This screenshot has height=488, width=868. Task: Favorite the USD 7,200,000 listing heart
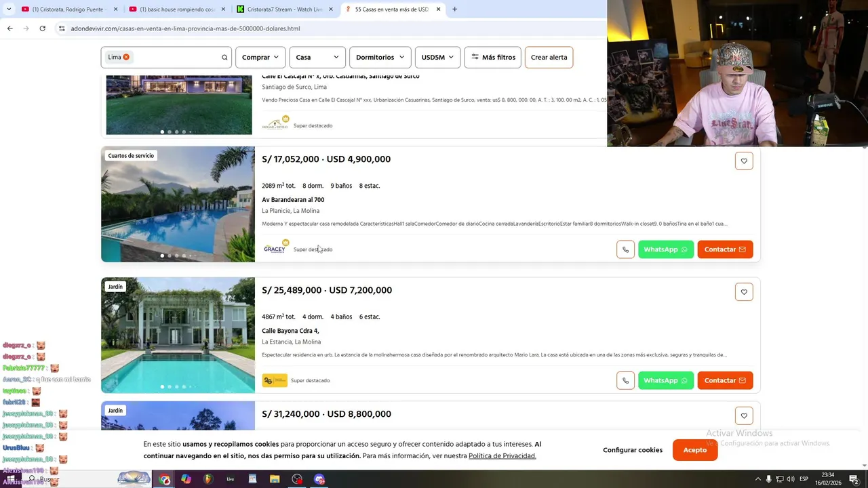click(x=744, y=292)
